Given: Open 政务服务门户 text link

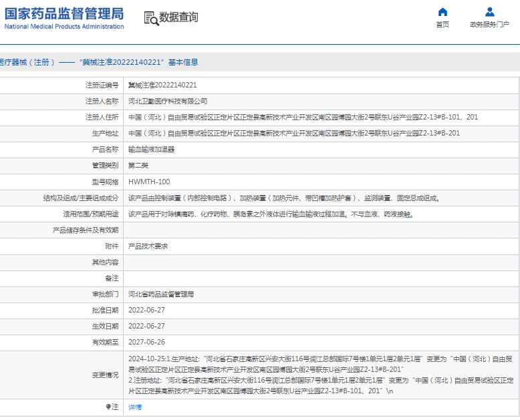Looking at the screenshot, I should [489, 25].
